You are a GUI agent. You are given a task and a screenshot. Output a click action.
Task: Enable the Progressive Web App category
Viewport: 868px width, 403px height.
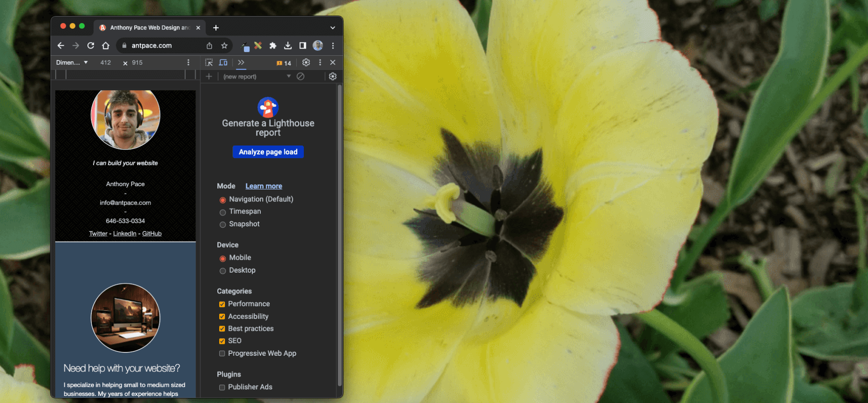(222, 353)
